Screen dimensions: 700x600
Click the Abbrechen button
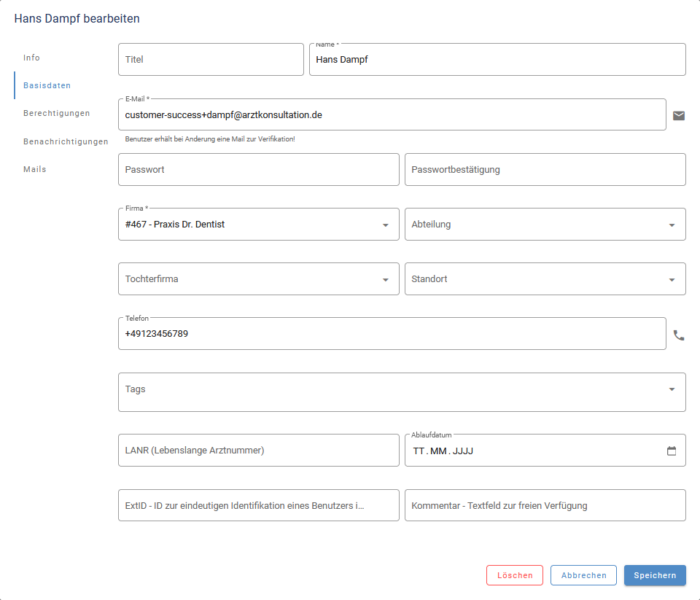(583, 575)
